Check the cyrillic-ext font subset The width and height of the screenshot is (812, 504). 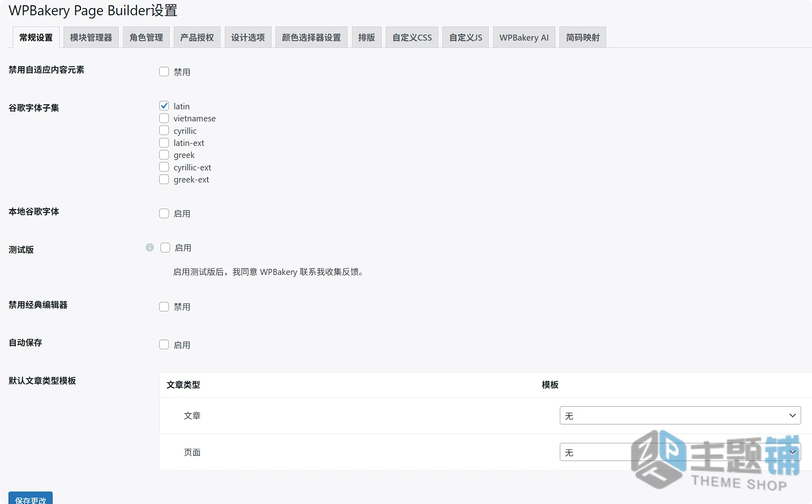tap(164, 167)
